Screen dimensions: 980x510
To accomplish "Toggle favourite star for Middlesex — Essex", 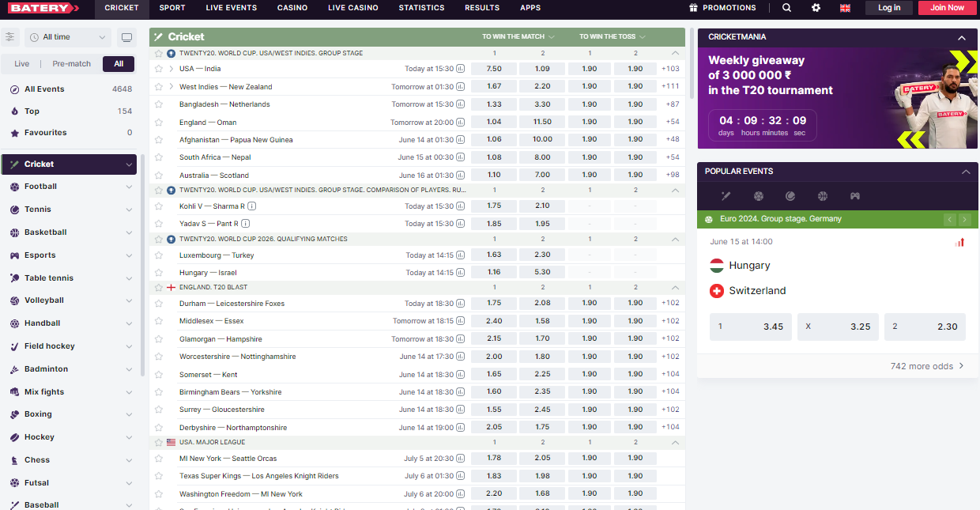I will click(x=159, y=321).
